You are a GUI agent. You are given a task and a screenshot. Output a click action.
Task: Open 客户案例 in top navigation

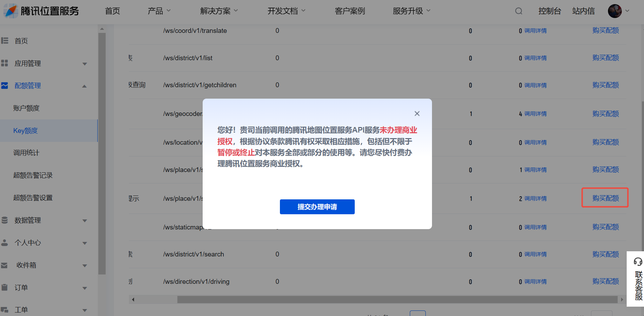[x=350, y=11]
